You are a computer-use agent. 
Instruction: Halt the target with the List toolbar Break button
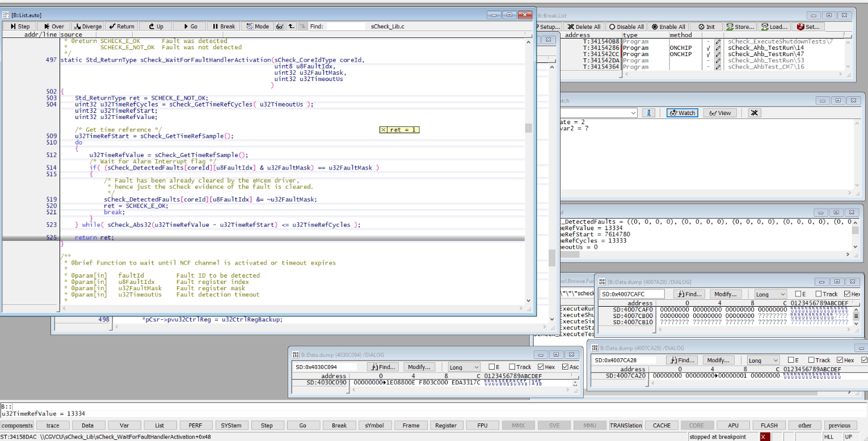[x=224, y=26]
